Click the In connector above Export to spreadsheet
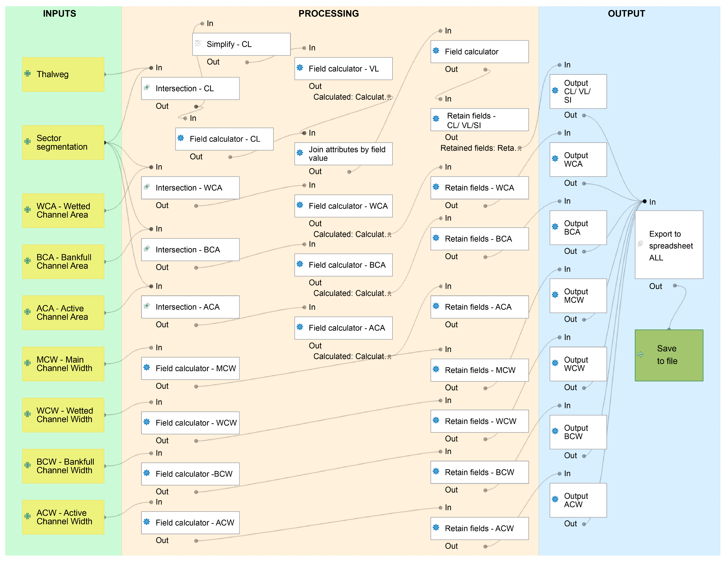This screenshot has width=728, height=562. (645, 201)
